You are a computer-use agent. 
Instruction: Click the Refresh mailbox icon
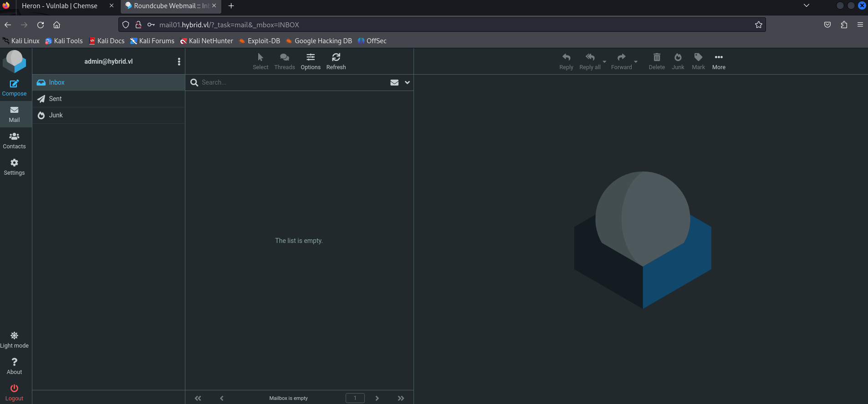point(336,61)
